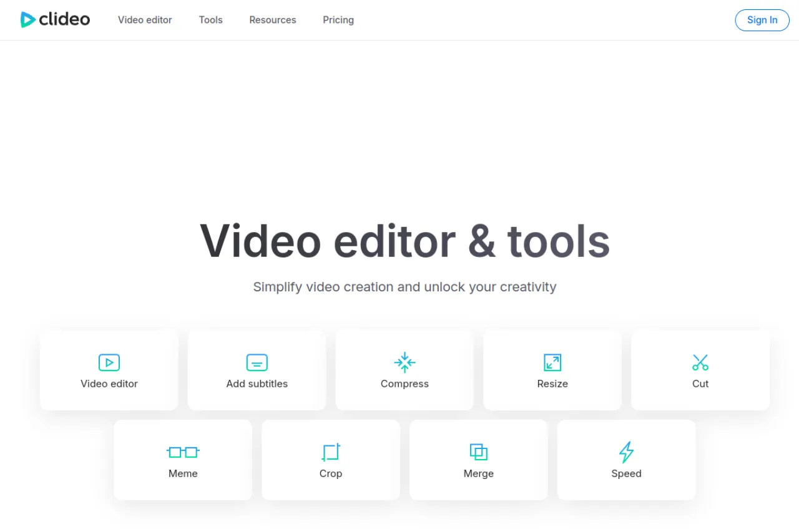
Task: Choose the Crop frame icon
Action: (x=331, y=452)
